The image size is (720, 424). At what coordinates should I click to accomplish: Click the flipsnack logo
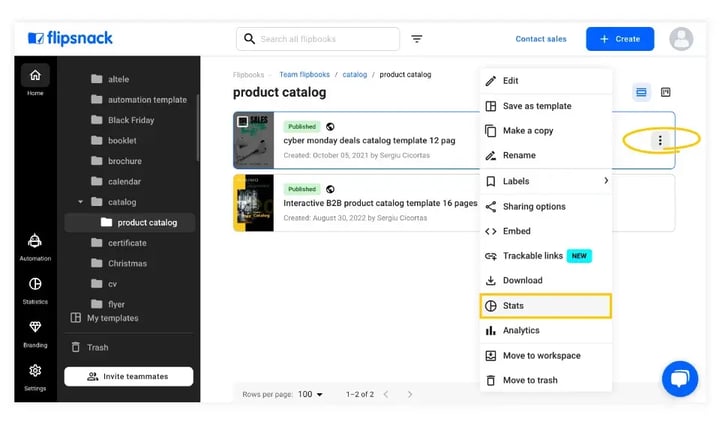pyautogui.click(x=70, y=38)
